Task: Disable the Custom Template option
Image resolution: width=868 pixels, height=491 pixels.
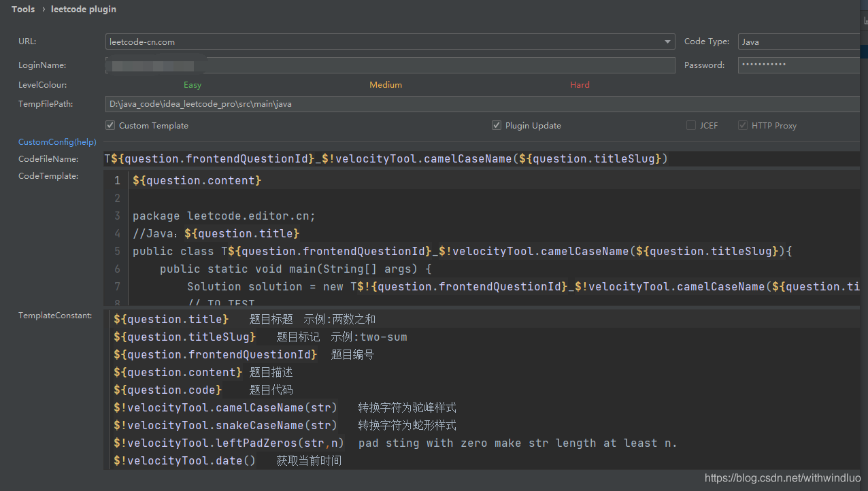Action: [x=110, y=125]
